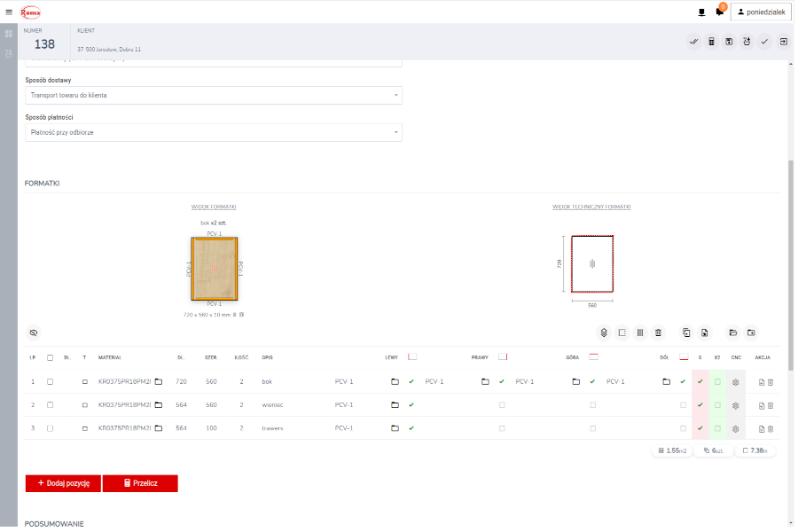798x532 pixels.
Task: Open the poniedzialek user menu
Action: tap(760, 12)
